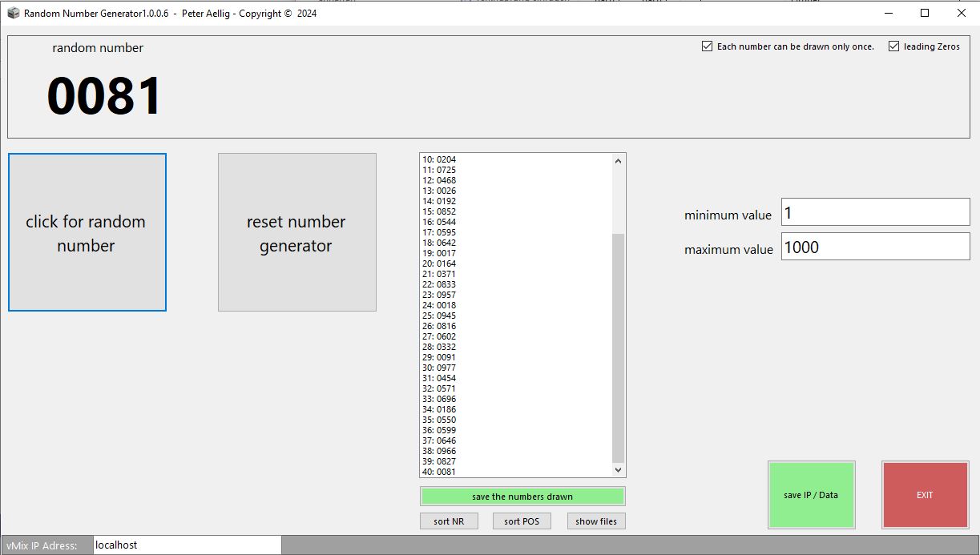Viewport: 980px width, 555px height.
Task: Click the minimum value input field
Action: (x=875, y=212)
